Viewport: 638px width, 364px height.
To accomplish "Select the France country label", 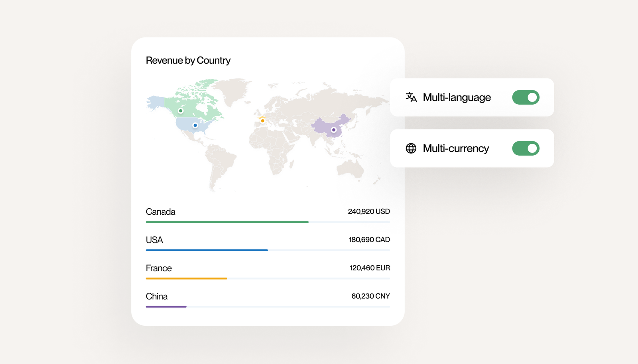I will click(159, 268).
